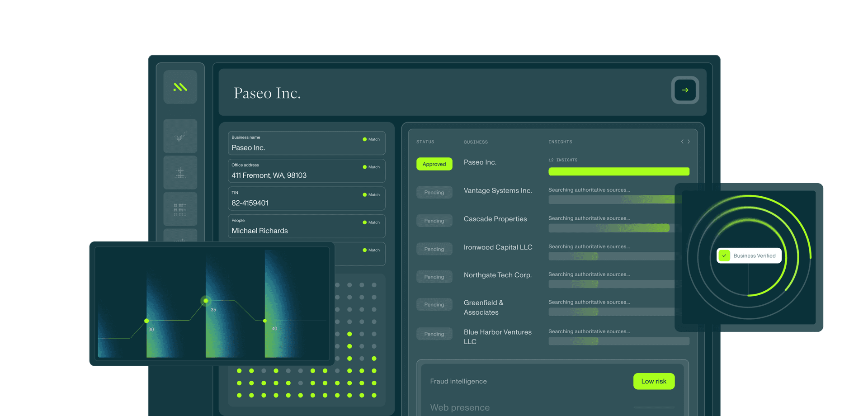
Task: Select the Cascade Properties row
Action: tap(495, 219)
